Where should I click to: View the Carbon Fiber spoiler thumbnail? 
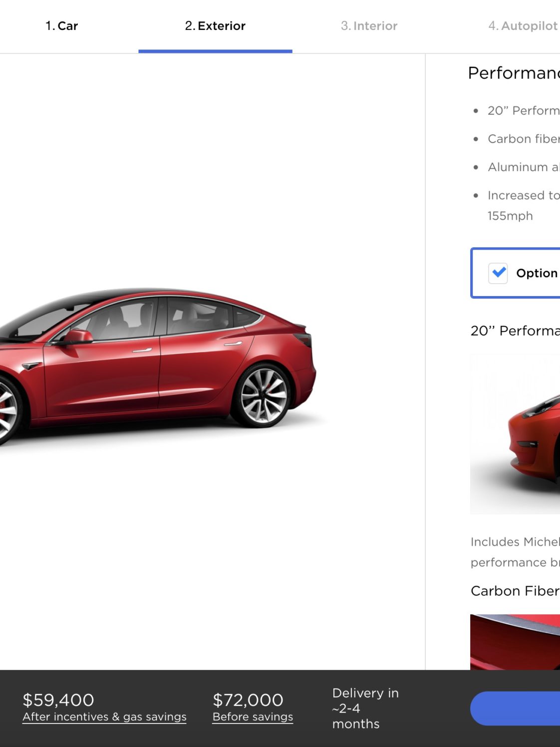(x=515, y=642)
